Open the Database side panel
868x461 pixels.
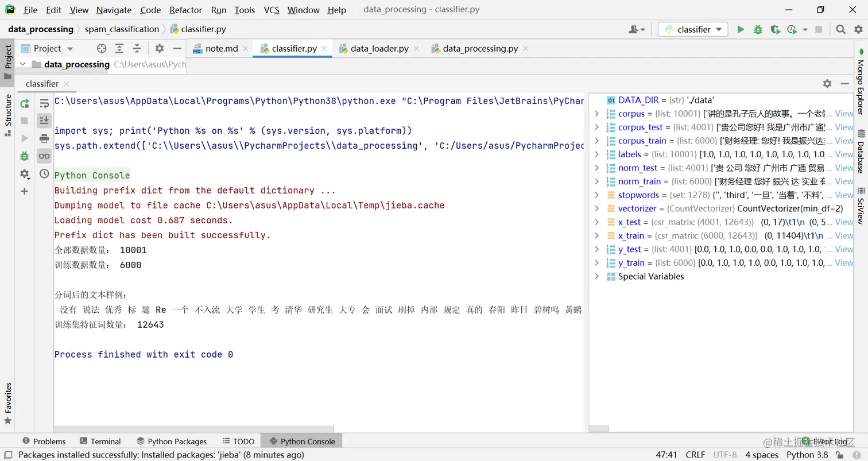click(861, 152)
